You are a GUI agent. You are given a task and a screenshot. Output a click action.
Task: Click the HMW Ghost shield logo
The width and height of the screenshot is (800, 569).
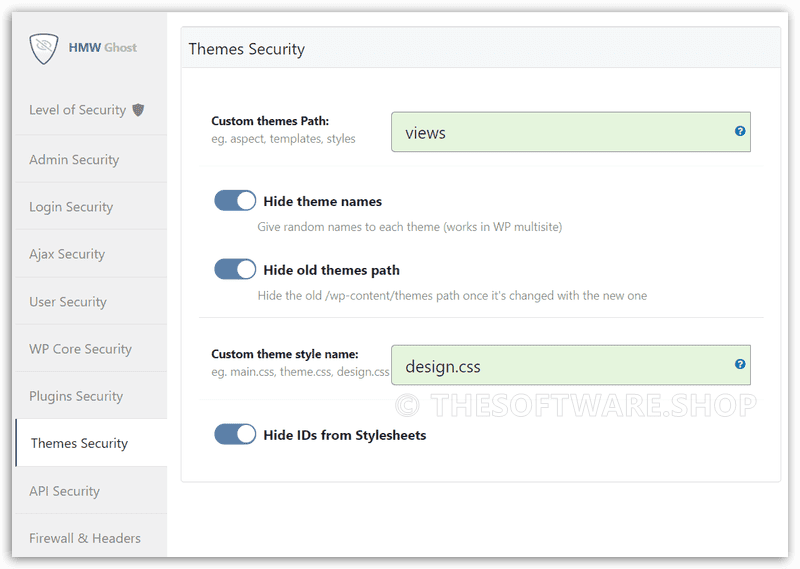pyautogui.click(x=43, y=48)
